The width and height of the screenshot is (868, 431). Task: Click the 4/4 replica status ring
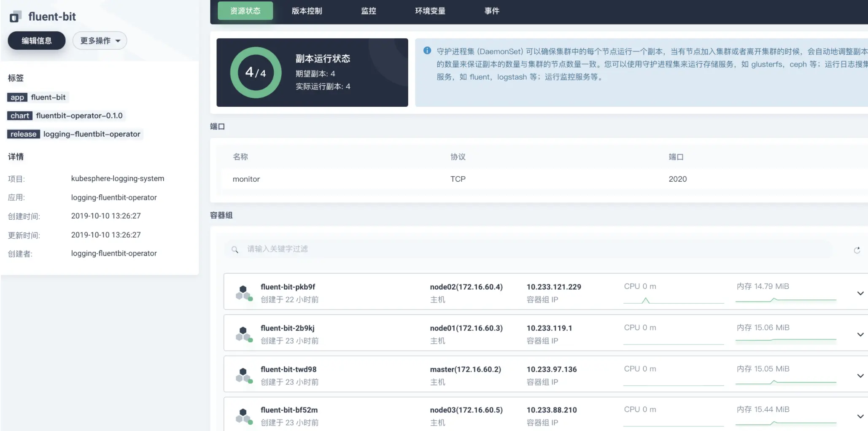click(x=256, y=73)
